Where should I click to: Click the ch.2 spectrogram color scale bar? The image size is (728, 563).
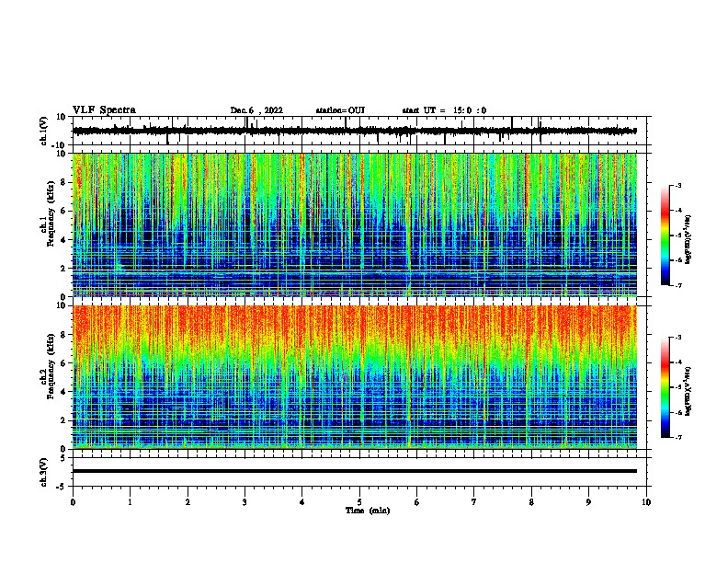tap(665, 387)
